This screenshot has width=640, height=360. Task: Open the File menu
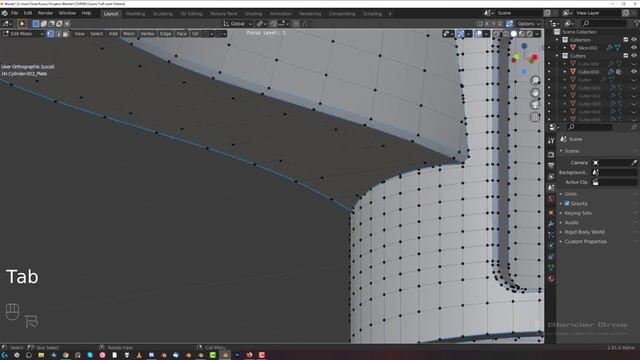tap(15, 13)
